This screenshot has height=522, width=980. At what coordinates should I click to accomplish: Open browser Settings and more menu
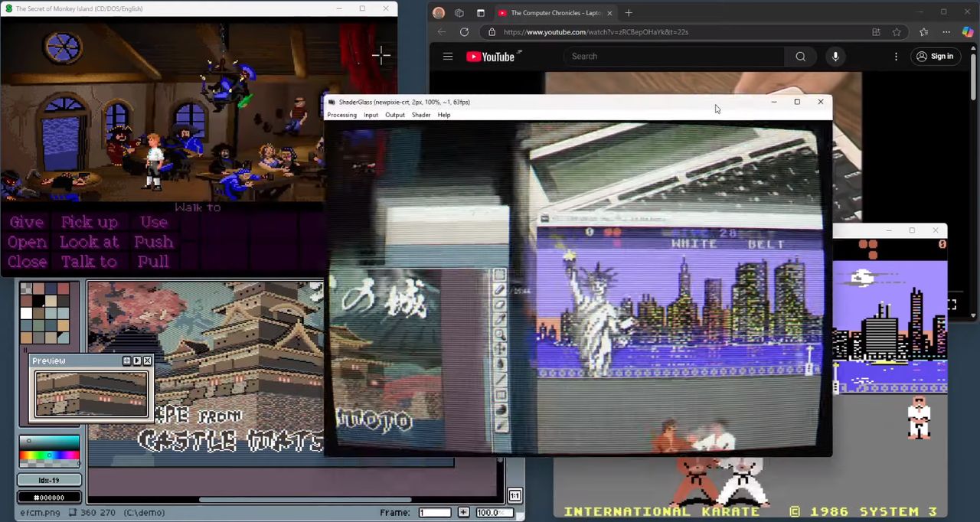[946, 32]
